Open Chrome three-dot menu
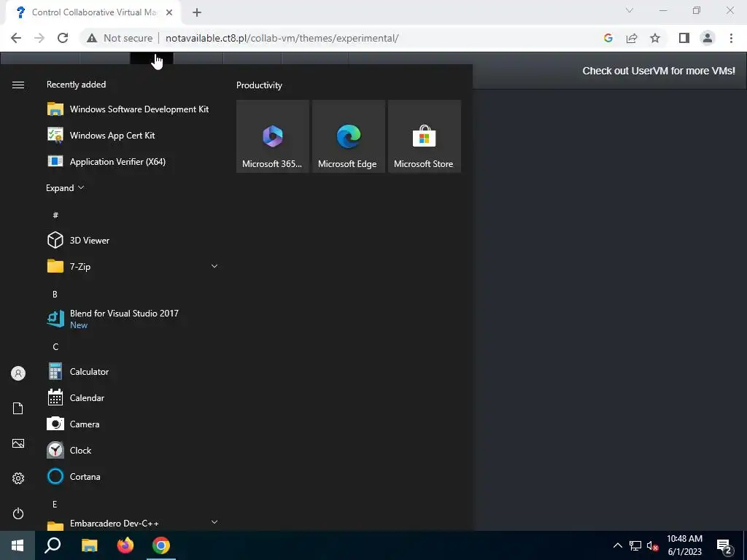 click(x=731, y=38)
